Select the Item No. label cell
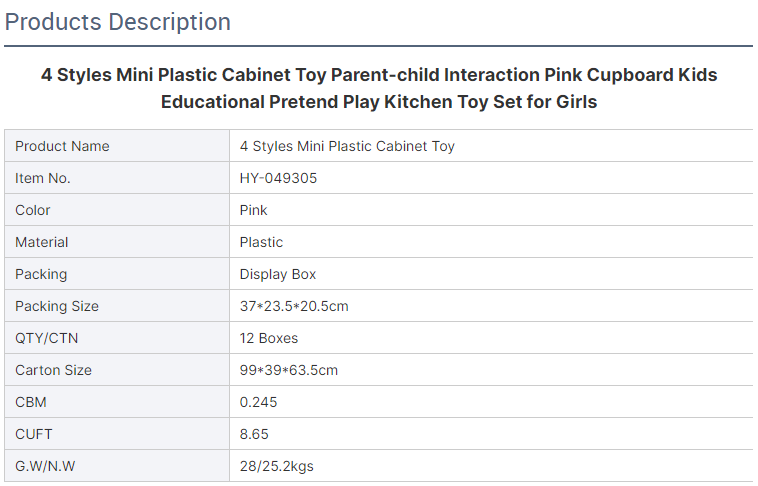This screenshot has height=486, width=758. (x=117, y=178)
